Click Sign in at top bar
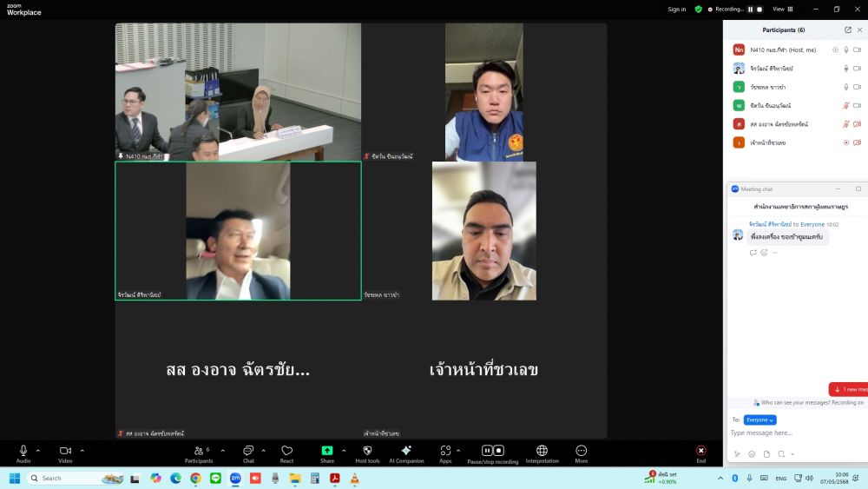The width and height of the screenshot is (868, 489). click(676, 9)
